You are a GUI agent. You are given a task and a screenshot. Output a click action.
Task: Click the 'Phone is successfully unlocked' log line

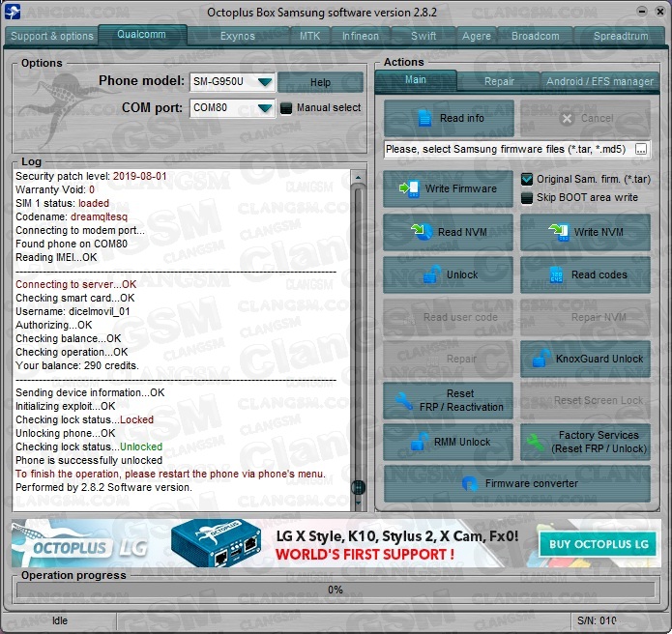point(89,460)
